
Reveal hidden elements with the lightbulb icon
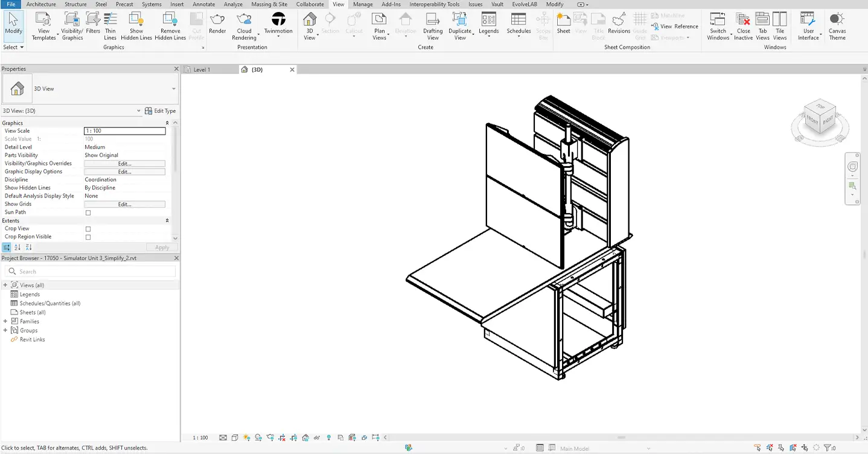(328, 437)
